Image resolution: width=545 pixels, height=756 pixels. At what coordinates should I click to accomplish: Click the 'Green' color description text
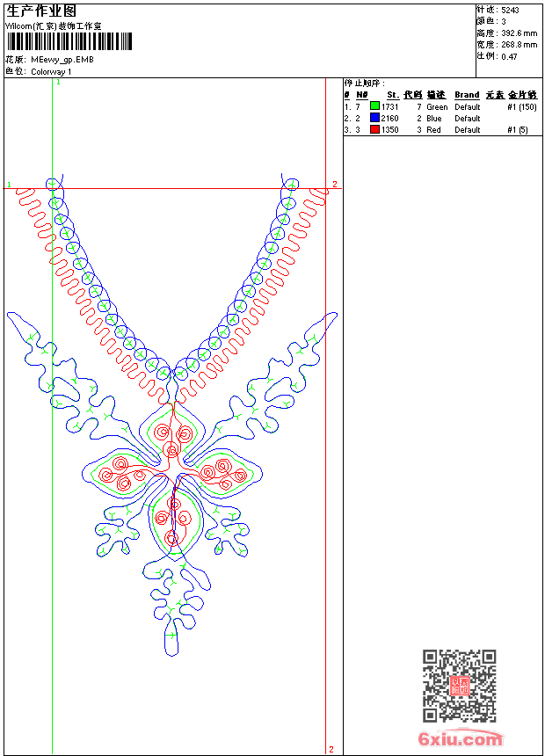[x=437, y=106]
